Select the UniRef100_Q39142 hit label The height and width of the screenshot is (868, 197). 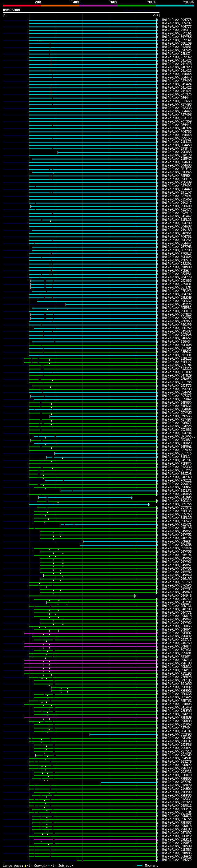[x=177, y=57]
